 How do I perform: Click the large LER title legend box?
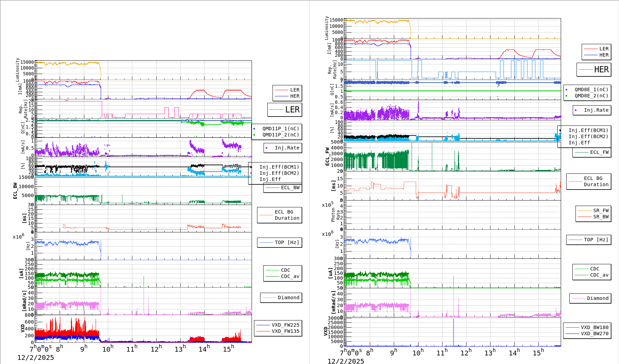285,110
